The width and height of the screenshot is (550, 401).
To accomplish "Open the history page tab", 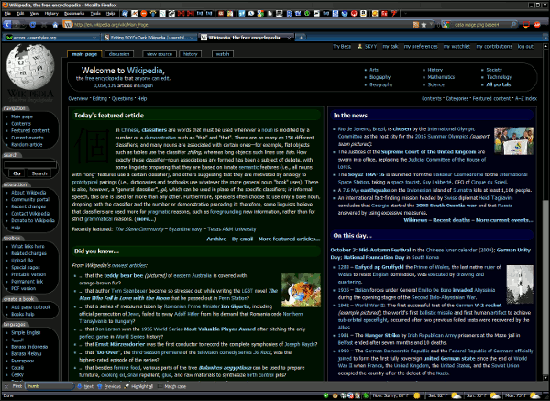I will pyautogui.click(x=190, y=54).
